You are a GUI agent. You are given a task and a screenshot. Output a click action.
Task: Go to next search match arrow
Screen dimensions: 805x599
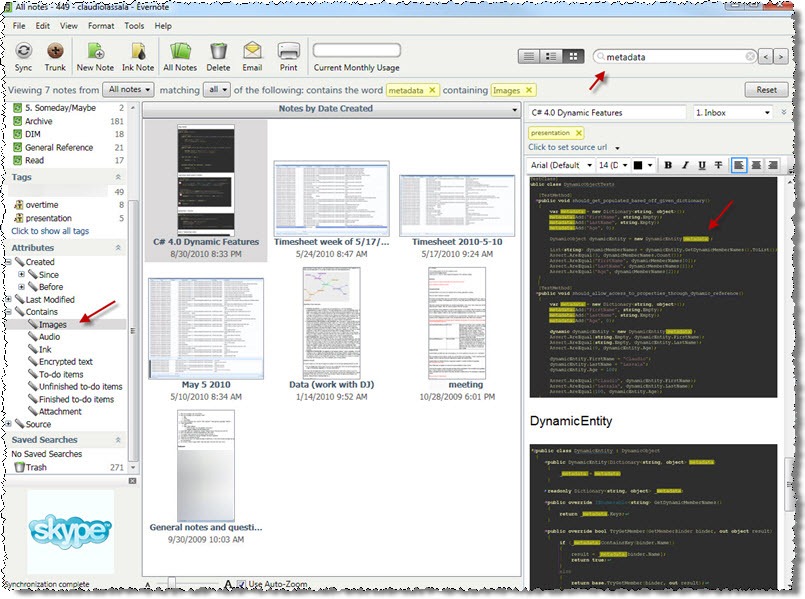(x=781, y=56)
